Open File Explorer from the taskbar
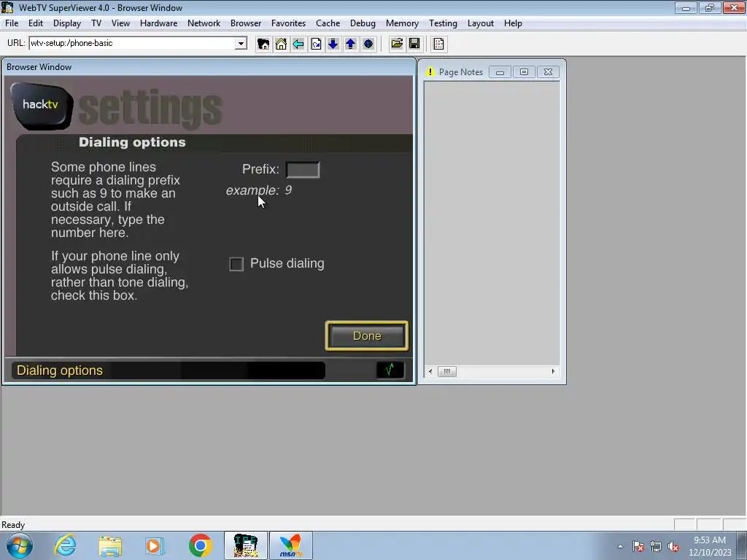The image size is (747, 560). [x=111, y=545]
